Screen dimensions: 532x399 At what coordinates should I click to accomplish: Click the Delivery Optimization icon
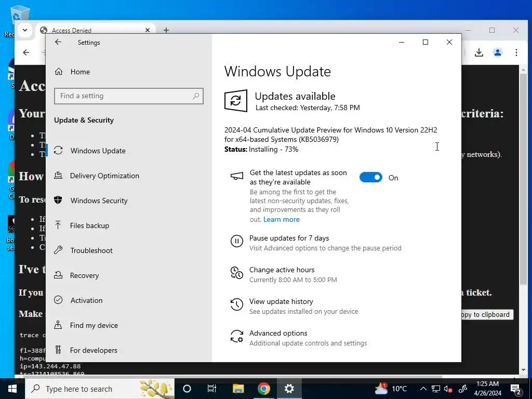(58, 175)
